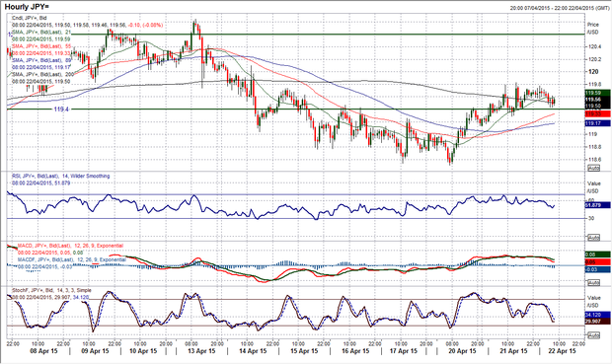Click the Hourly JPY= chart title
Viewport: 612px width, 364px height.
pos(28,7)
